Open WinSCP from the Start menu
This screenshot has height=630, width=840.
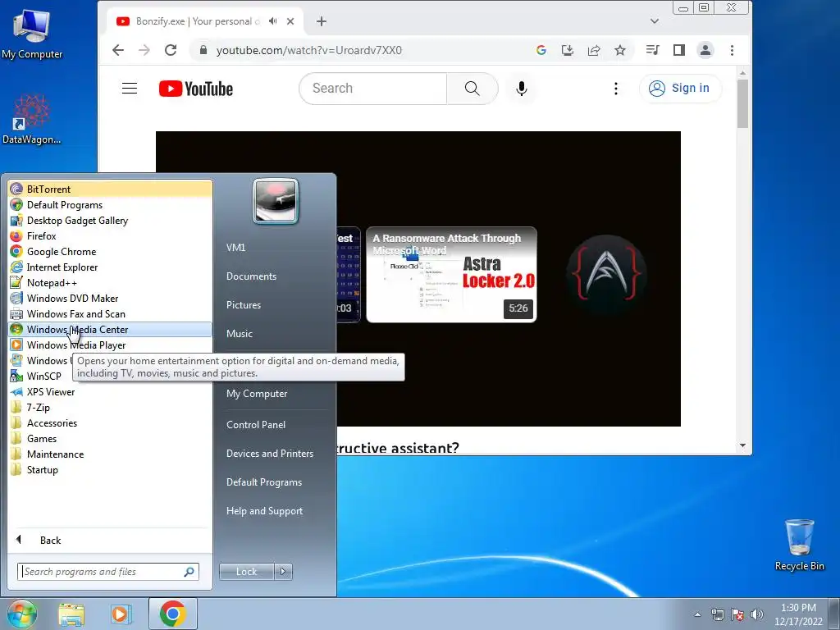40,376
